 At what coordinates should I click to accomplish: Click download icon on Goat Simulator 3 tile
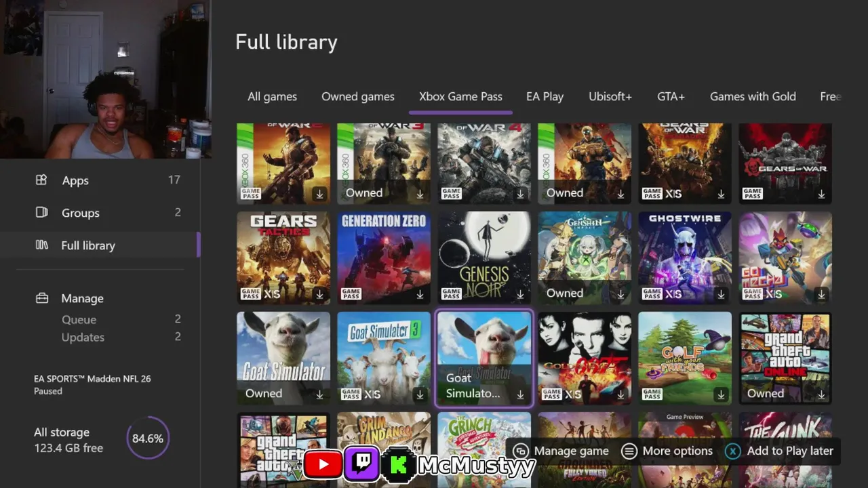(x=420, y=394)
